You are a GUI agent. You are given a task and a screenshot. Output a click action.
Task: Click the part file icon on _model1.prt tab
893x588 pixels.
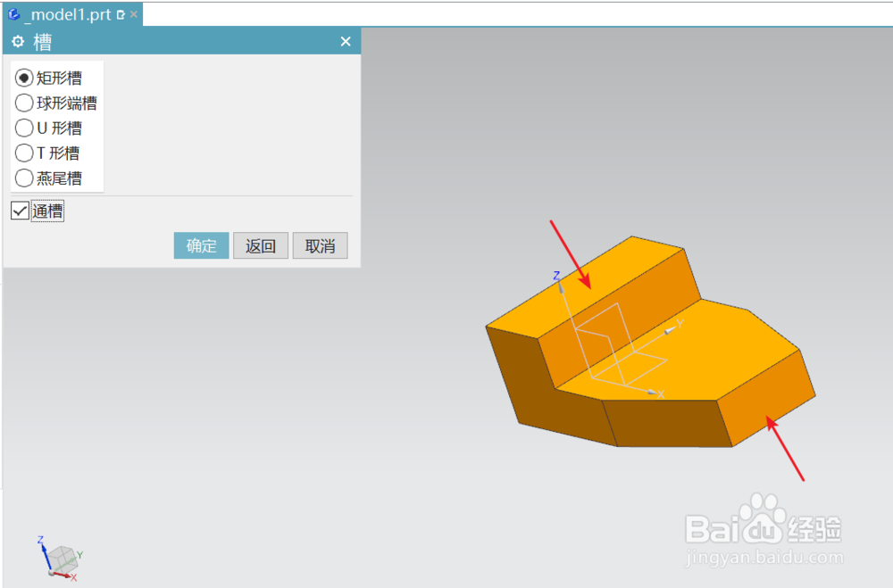(14, 14)
